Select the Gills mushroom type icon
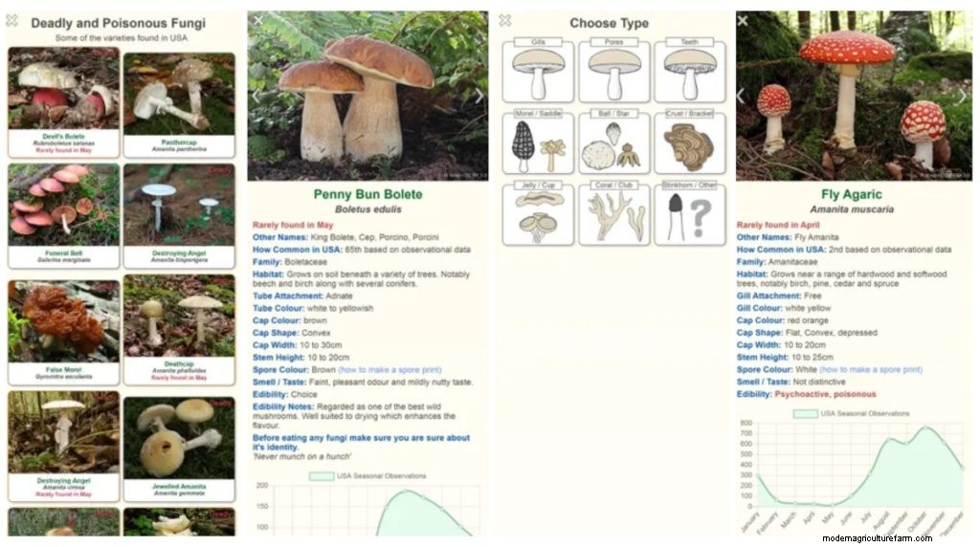The height and width of the screenshot is (547, 980). (x=537, y=72)
